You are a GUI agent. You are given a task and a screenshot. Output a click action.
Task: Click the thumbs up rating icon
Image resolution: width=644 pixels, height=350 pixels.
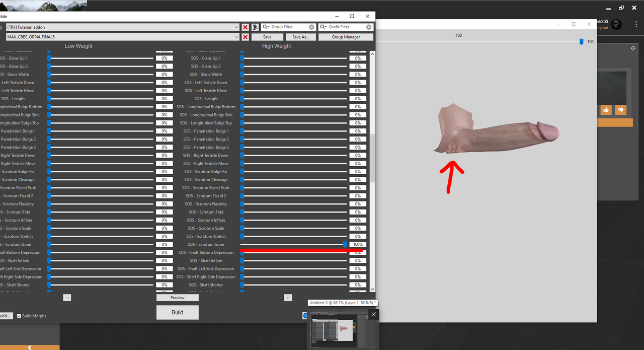coord(606,110)
